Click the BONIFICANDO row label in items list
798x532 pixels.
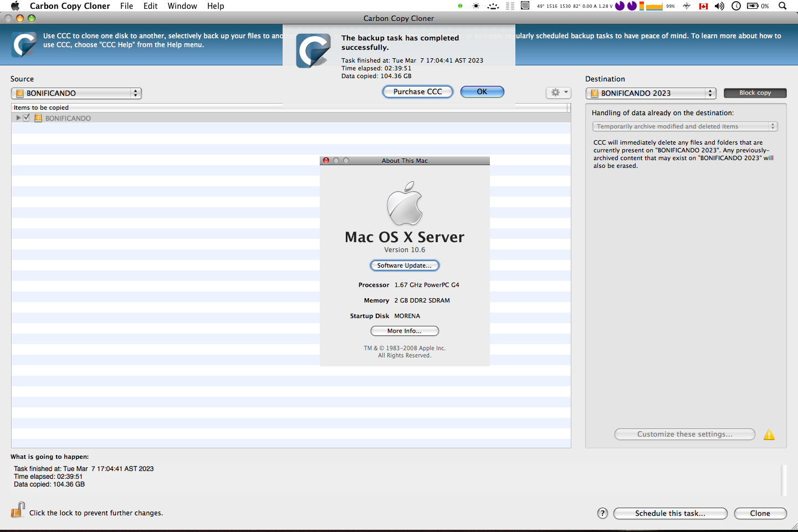coord(68,118)
